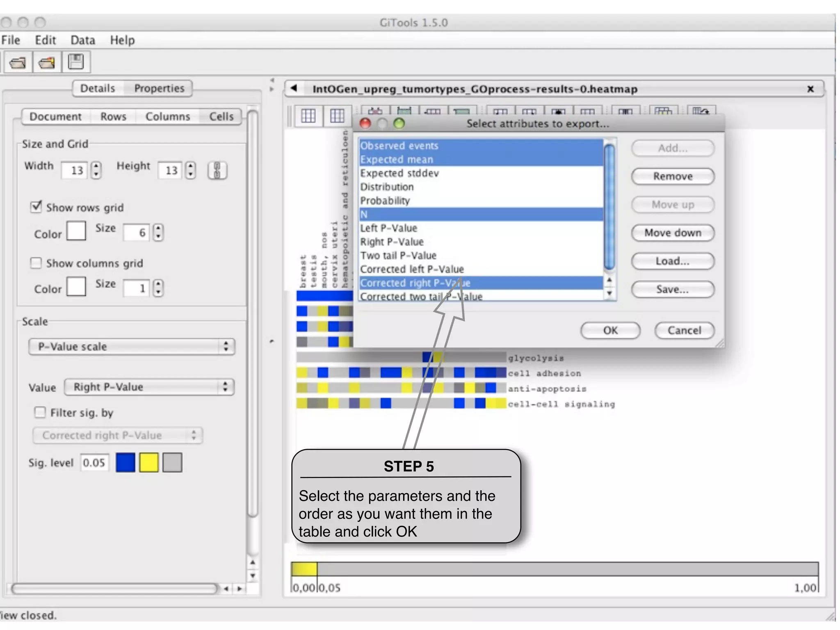Open the Corrected right P-Value filter dropdown
The image size is (840, 630).
point(118,435)
